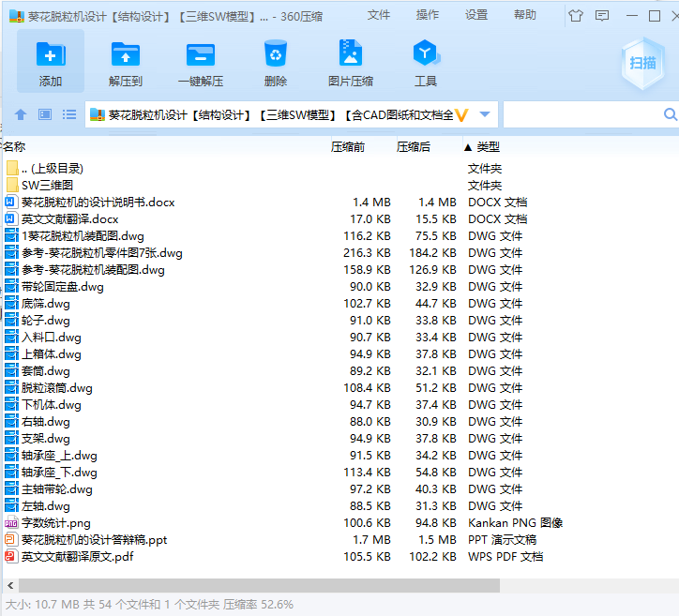This screenshot has height=616, width=679.
Task: Open the 工具 (Tools) hexagon icon
Action: [426, 53]
